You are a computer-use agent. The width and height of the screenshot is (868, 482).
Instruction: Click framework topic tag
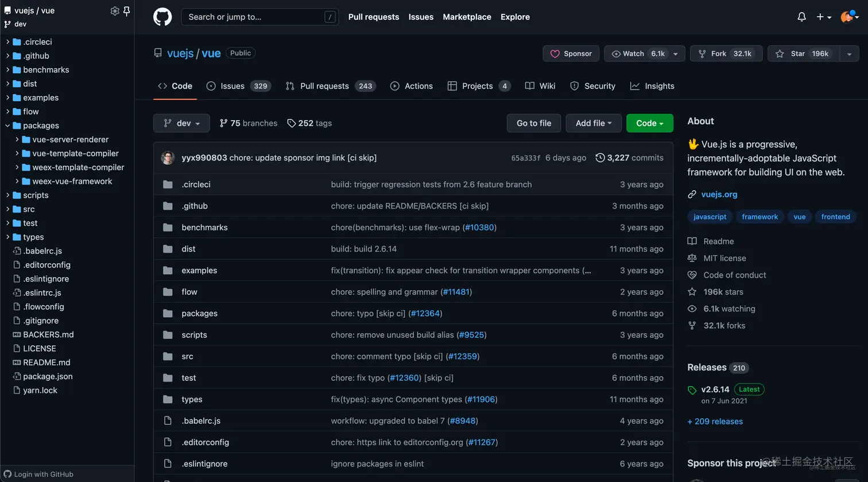pyautogui.click(x=759, y=217)
